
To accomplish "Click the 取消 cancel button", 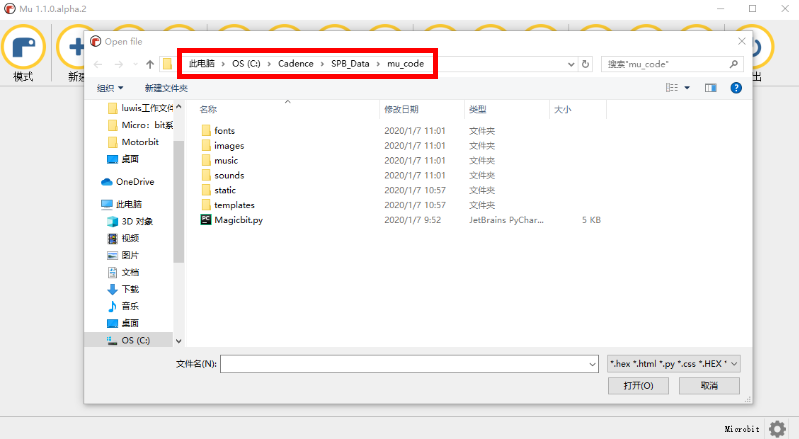I will 709,386.
